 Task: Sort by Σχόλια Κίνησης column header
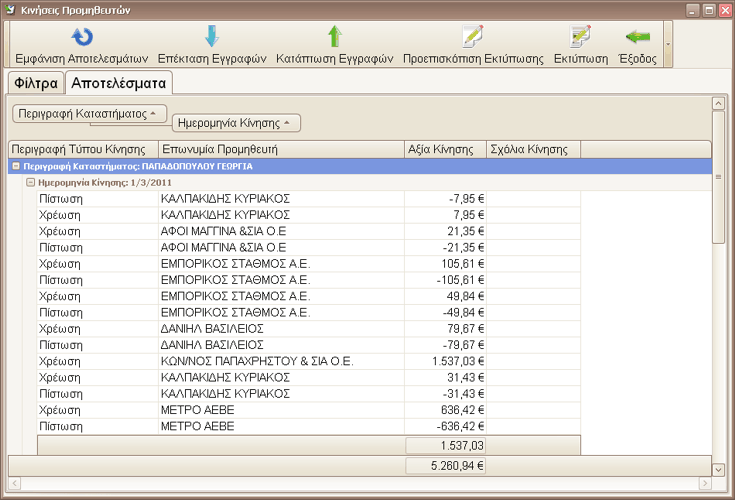tap(533, 149)
